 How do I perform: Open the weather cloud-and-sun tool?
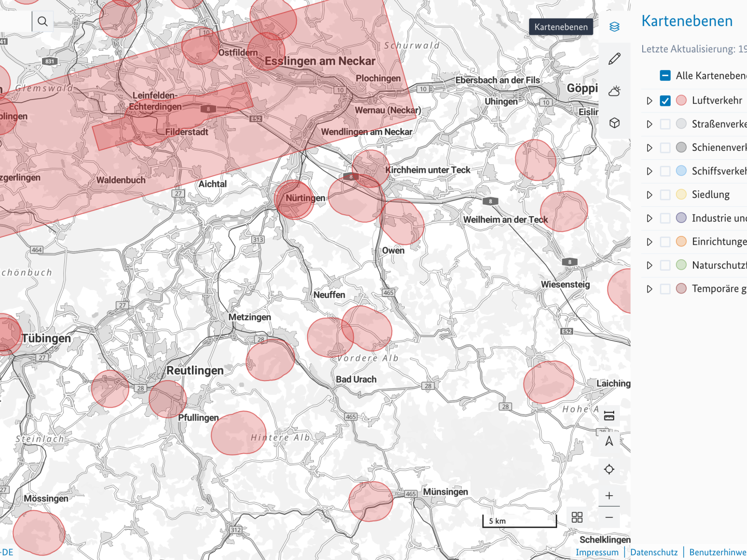[615, 91]
